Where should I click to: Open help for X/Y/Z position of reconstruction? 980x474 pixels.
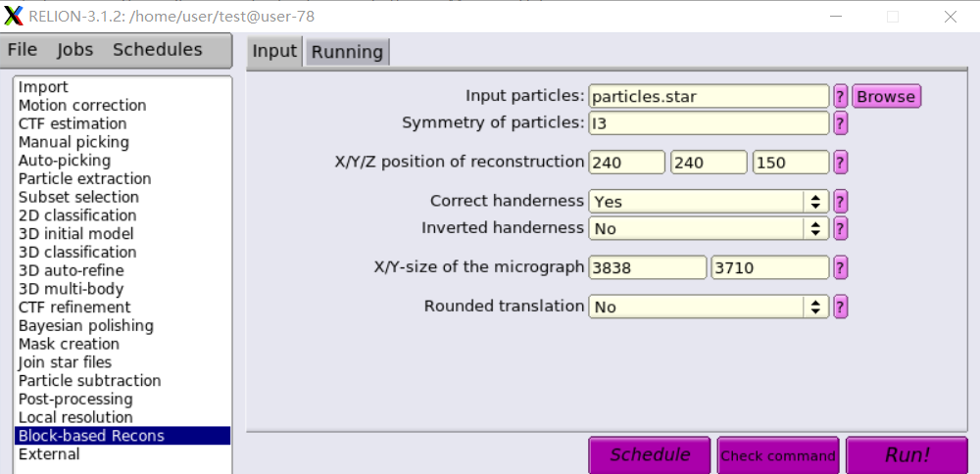click(x=841, y=163)
